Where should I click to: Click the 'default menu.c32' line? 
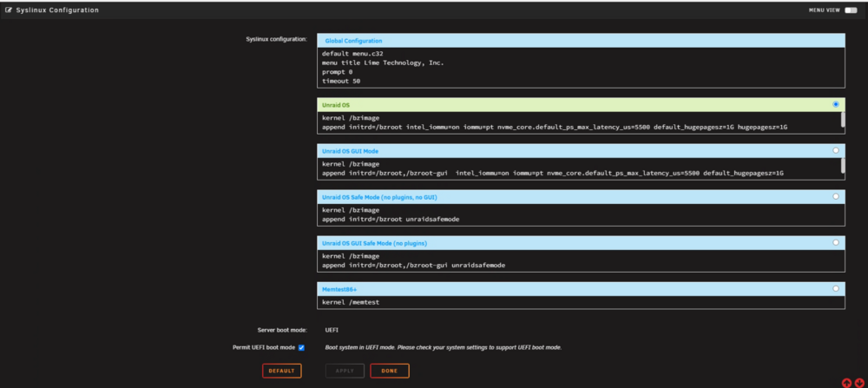click(352, 54)
